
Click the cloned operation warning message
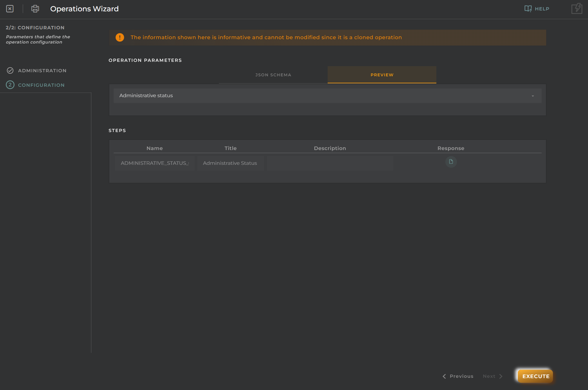coord(266,37)
